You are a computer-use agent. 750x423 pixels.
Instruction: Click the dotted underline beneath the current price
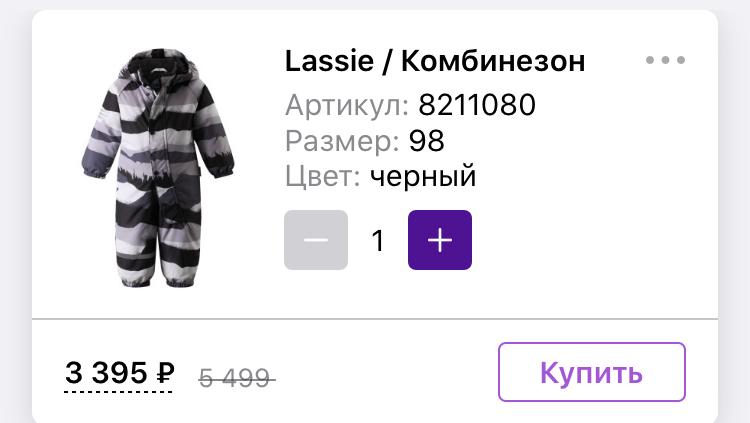point(118,391)
